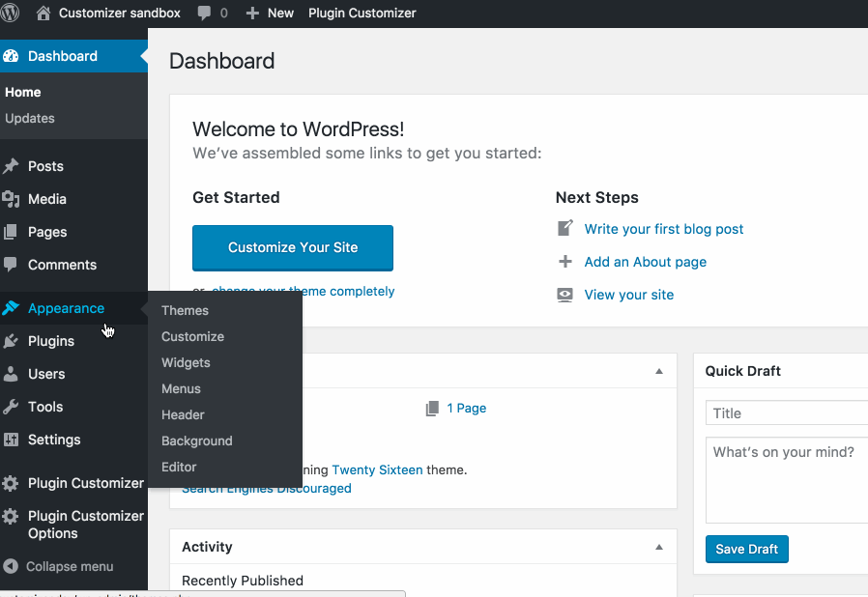
Task: Open Themes in Appearance submenu
Action: (x=185, y=310)
